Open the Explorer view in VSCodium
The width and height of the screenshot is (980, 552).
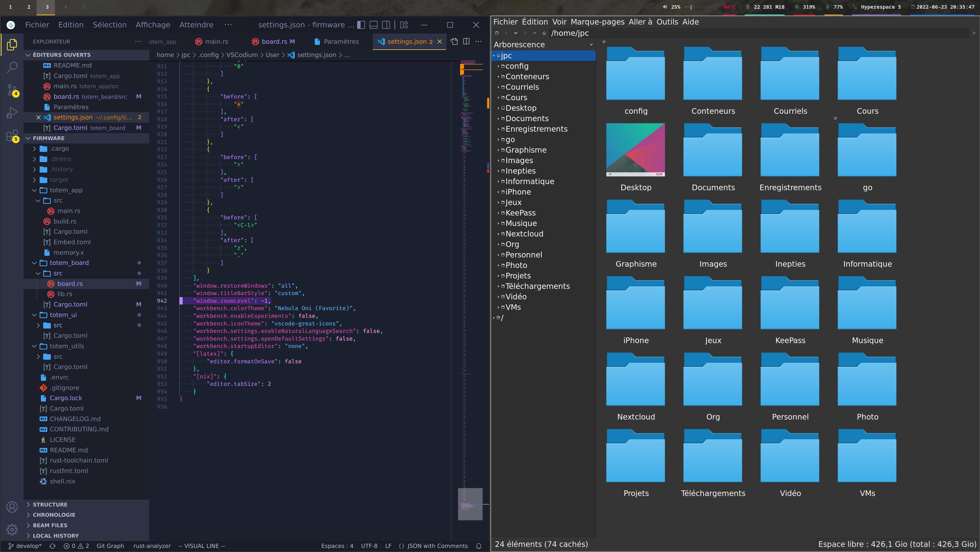(12, 44)
